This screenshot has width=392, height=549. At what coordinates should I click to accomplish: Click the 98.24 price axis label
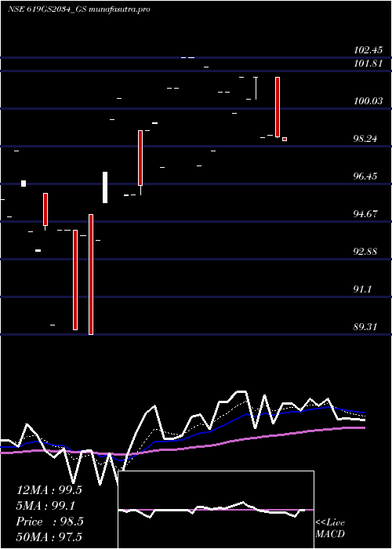[365, 139]
